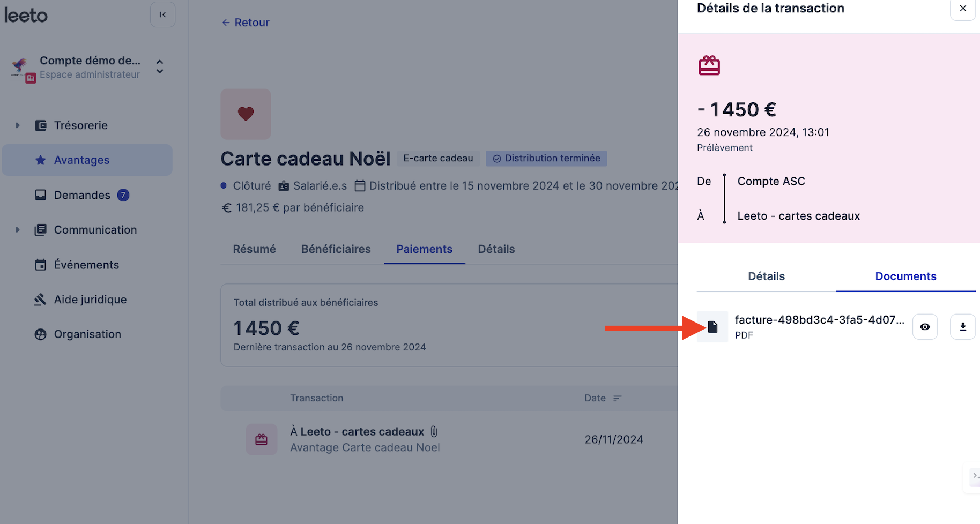The height and width of the screenshot is (524, 980).
Task: Expand the Trésorerie menu arrow
Action: 18,125
